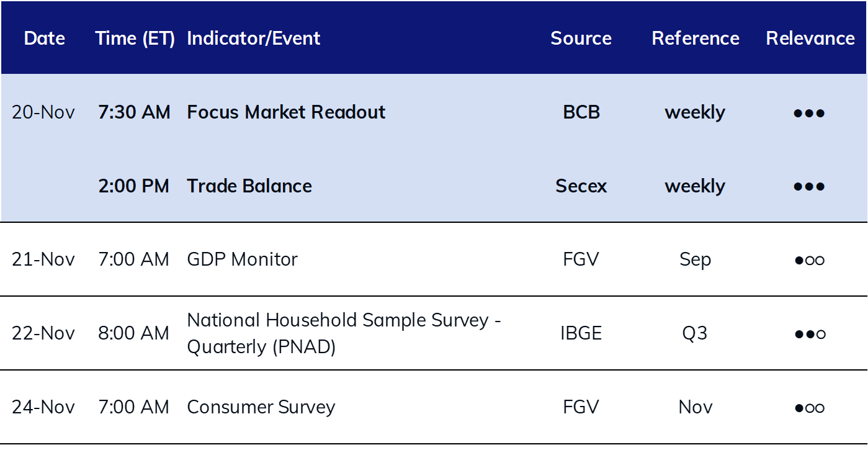Click the Secex source label
868x450 pixels.
tap(581, 186)
